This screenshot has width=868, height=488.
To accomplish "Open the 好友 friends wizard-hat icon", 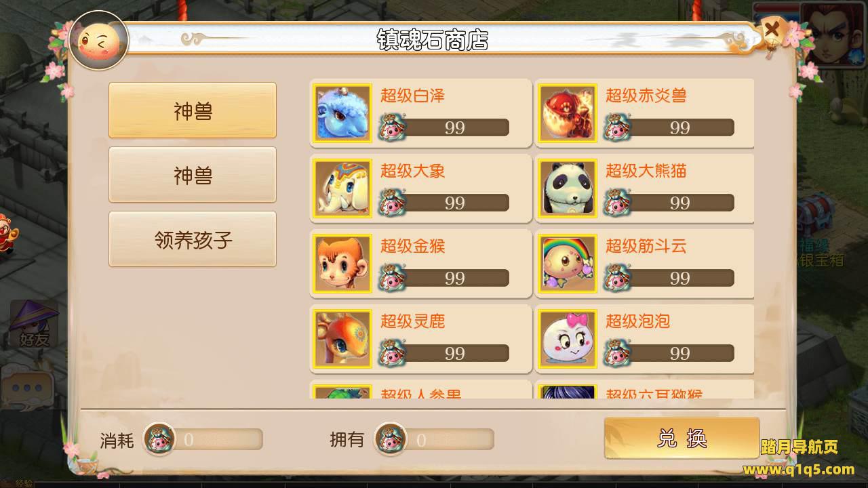I will [33, 324].
